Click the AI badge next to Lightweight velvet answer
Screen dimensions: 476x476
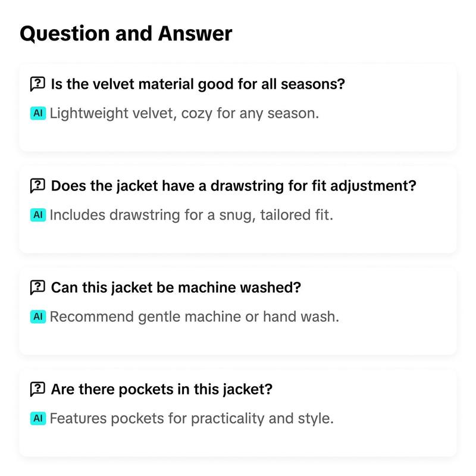pyautogui.click(x=38, y=113)
